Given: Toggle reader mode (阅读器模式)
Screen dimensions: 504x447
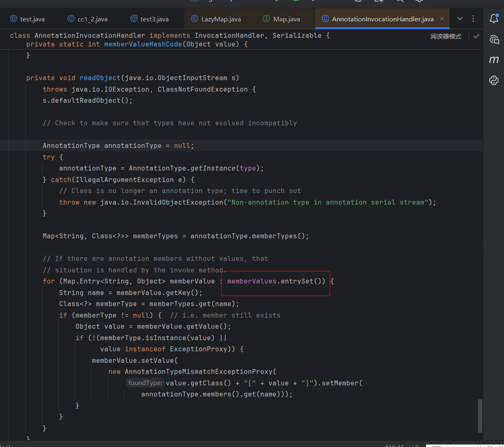Looking at the screenshot, I should [446, 36].
